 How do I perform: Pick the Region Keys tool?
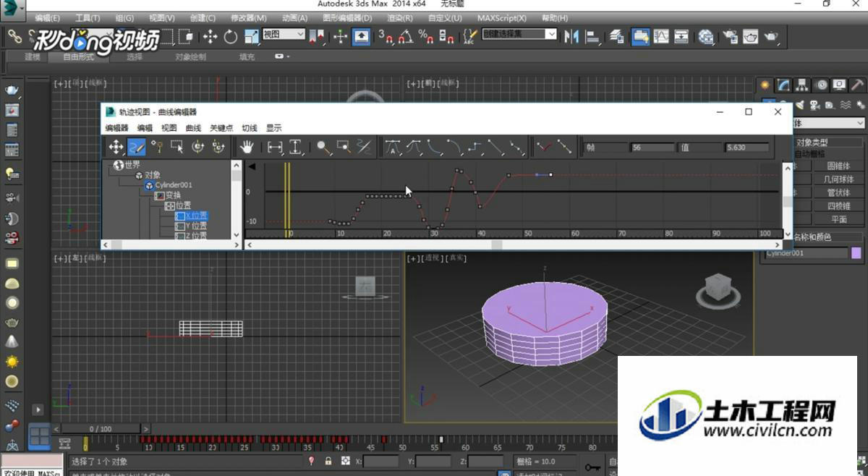click(x=177, y=147)
